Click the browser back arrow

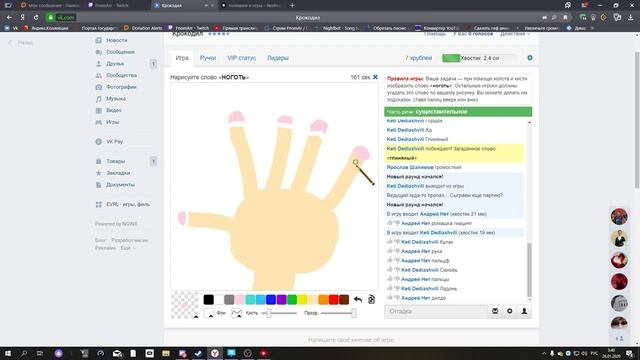(x=9, y=18)
